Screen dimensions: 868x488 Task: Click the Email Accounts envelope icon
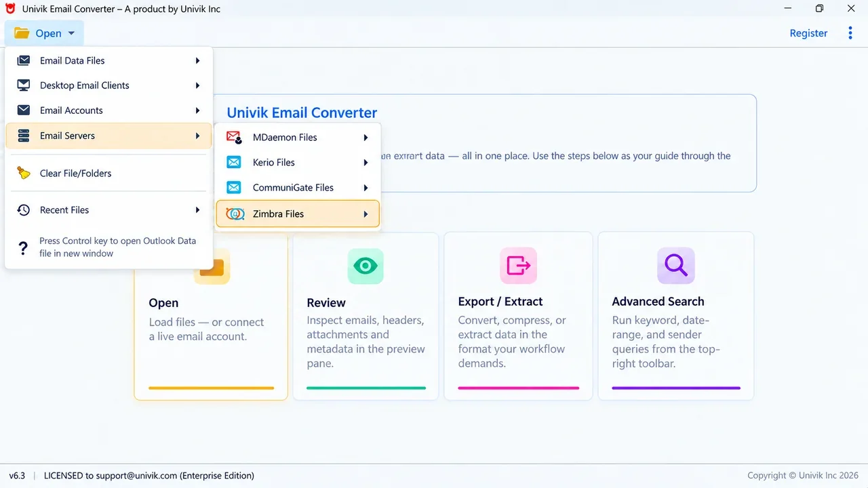24,110
